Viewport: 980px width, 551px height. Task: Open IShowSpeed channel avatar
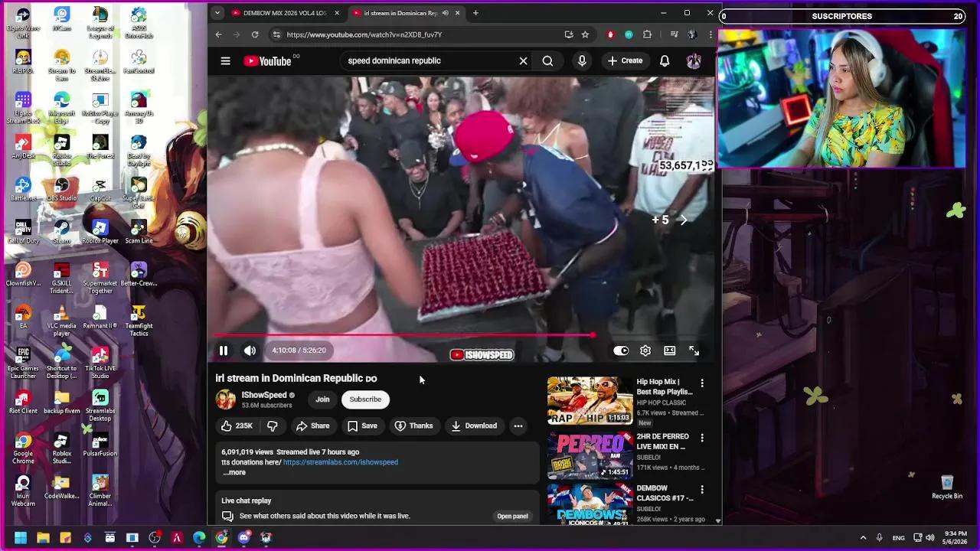click(226, 399)
